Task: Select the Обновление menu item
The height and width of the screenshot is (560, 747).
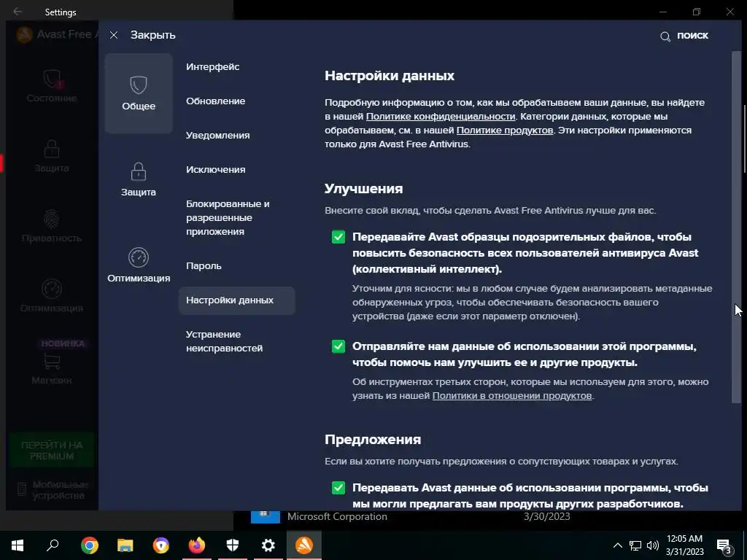Action: (x=215, y=101)
